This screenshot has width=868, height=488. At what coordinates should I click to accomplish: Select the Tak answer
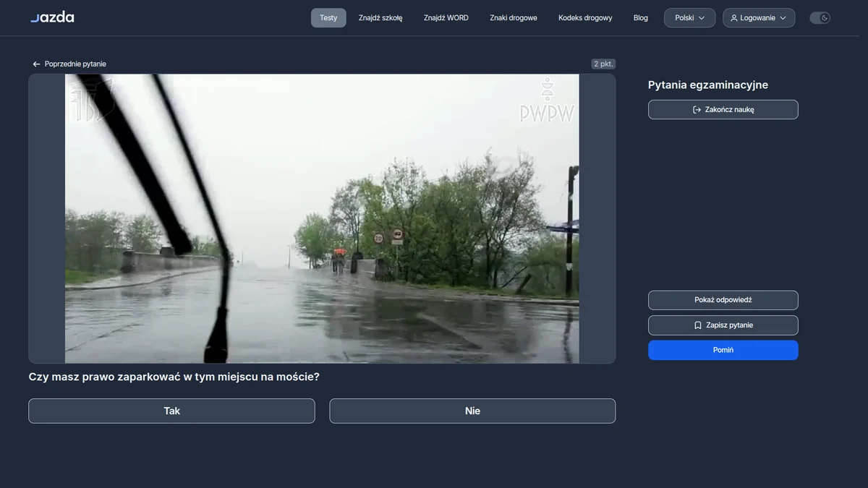tap(171, 411)
